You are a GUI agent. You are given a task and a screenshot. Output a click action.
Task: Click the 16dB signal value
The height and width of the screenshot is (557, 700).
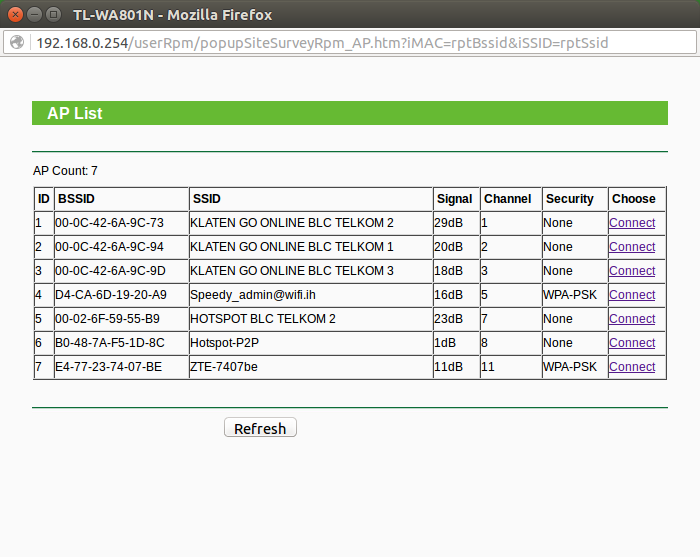coord(448,295)
